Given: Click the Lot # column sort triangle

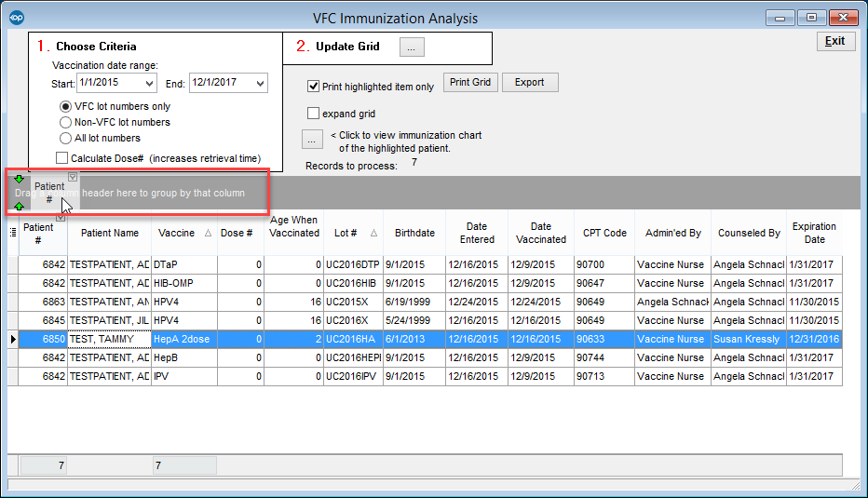Looking at the screenshot, I should [373, 234].
